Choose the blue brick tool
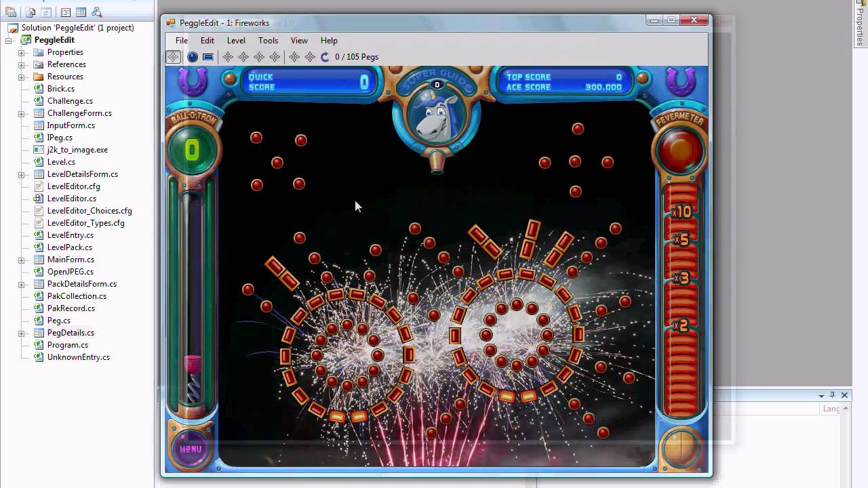This screenshot has height=488, width=868. [x=208, y=57]
